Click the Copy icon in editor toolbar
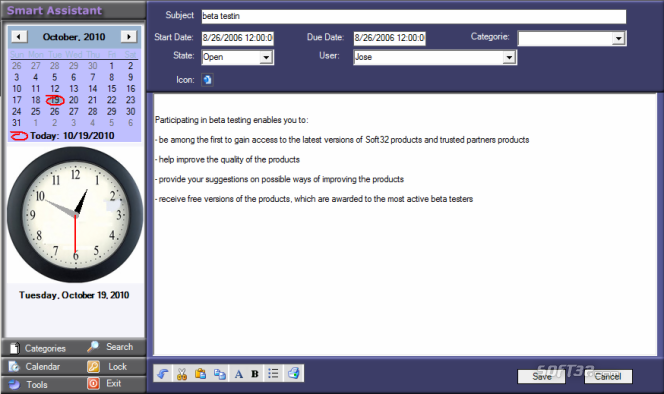Screen dimensions: 664x394 (x=219, y=374)
